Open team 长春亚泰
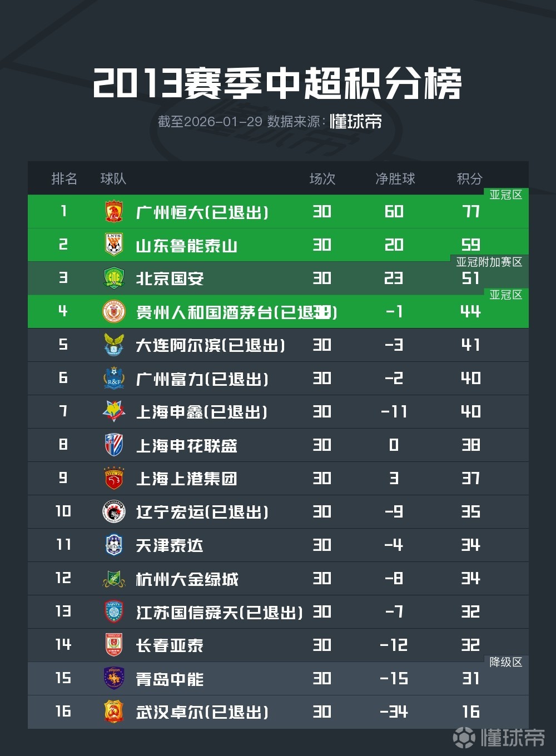This screenshot has width=556, height=756. [x=170, y=645]
